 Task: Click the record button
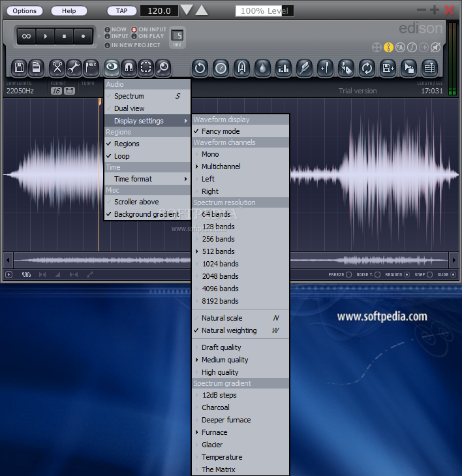pyautogui.click(x=83, y=36)
